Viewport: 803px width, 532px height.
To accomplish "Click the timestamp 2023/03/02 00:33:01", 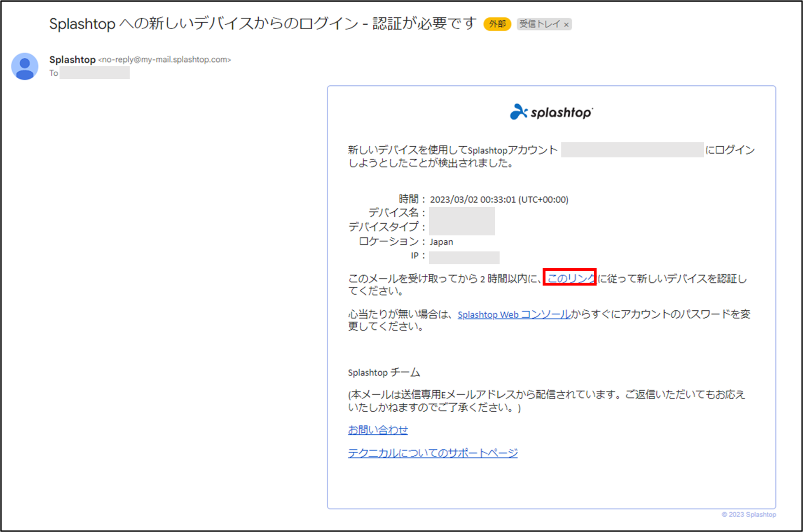I will tap(474, 199).
